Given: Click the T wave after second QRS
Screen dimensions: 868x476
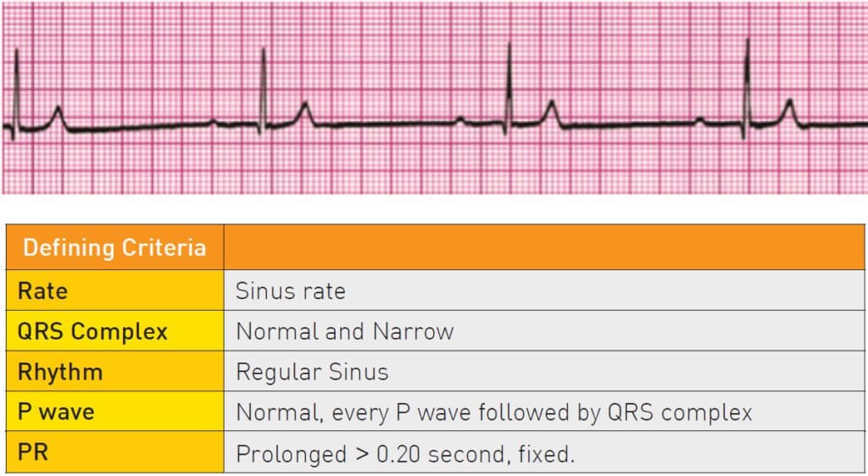Looking at the screenshot, I should point(304,113).
